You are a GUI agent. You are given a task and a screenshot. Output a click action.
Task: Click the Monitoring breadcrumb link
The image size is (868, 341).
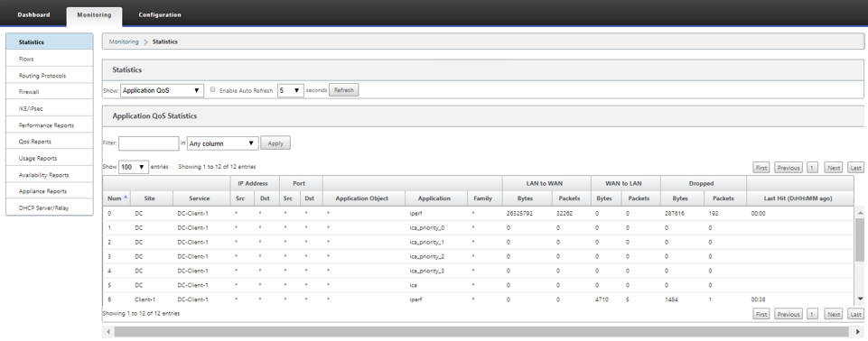pos(124,41)
